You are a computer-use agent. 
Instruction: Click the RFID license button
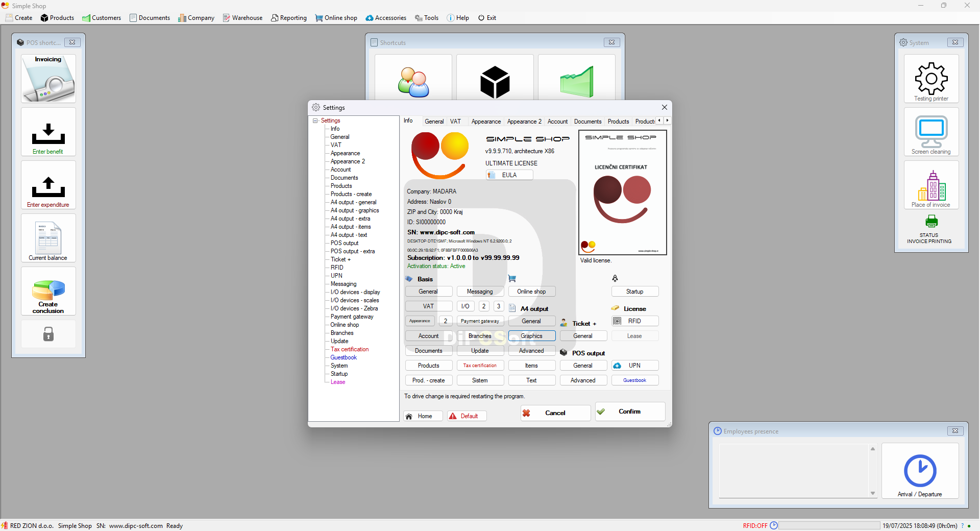(x=635, y=321)
